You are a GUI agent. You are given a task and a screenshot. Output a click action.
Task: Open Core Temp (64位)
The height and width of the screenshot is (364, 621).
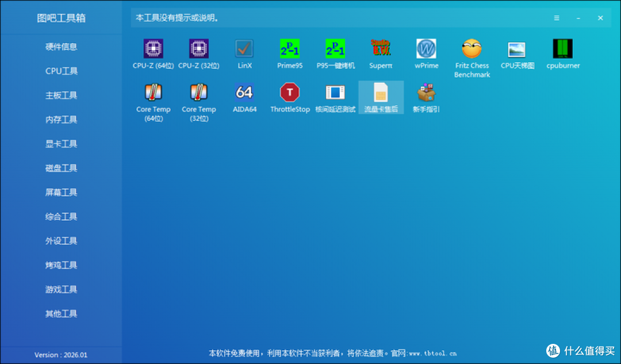(x=154, y=102)
